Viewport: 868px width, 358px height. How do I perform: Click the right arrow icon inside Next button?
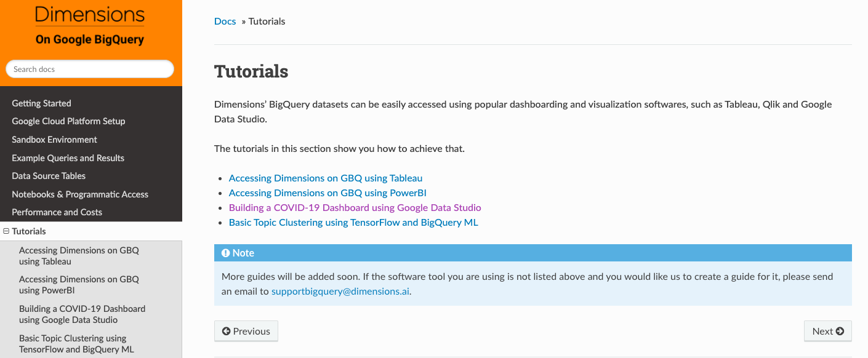841,331
